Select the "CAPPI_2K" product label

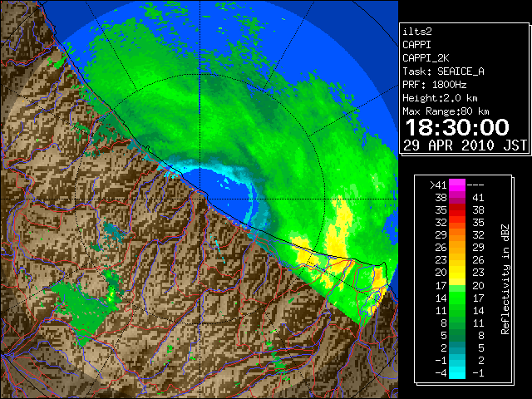tap(426, 58)
